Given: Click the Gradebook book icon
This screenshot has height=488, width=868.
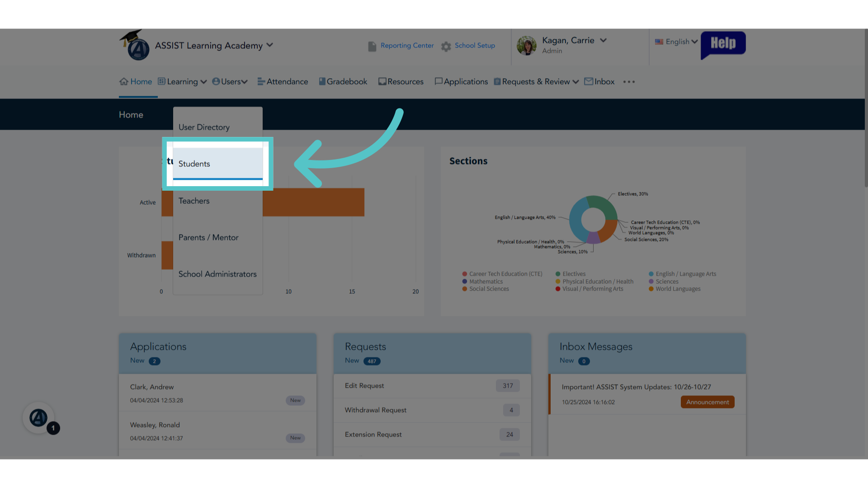Looking at the screenshot, I should [x=322, y=81].
